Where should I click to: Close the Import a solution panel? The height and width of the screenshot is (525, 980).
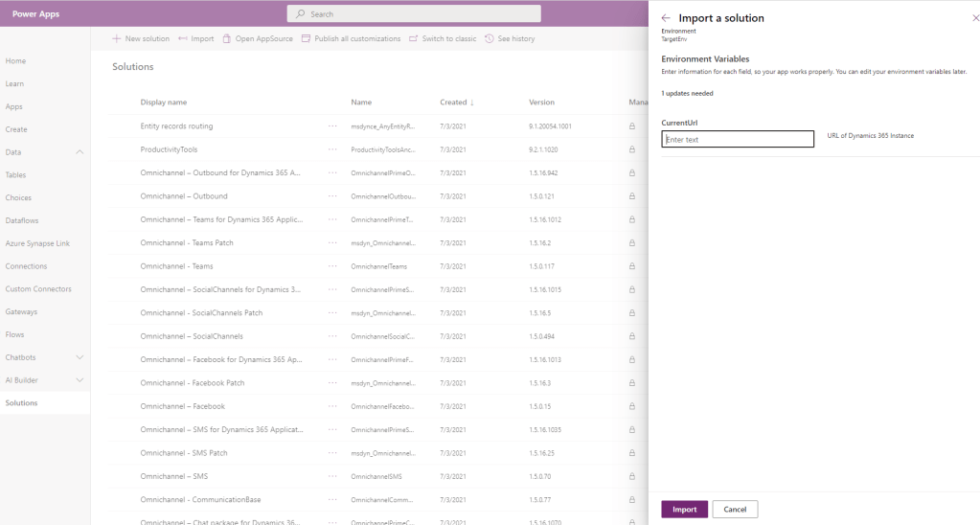[975, 18]
